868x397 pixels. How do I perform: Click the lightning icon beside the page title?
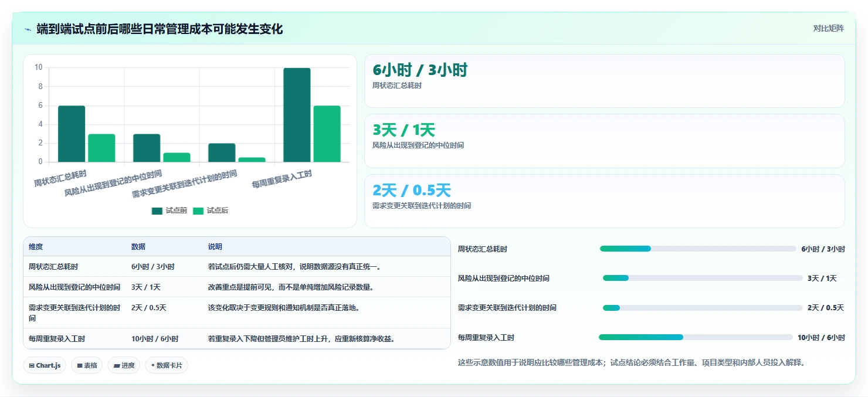pyautogui.click(x=28, y=29)
